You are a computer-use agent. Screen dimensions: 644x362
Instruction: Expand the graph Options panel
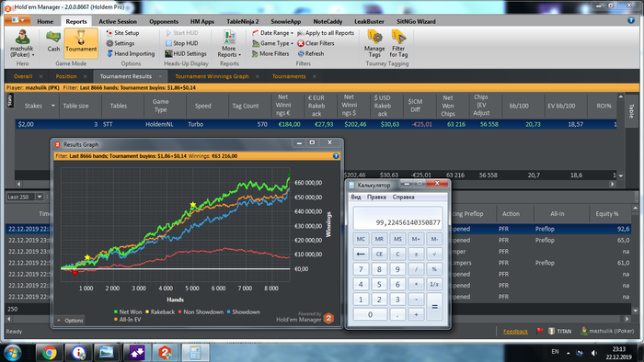(x=70, y=321)
